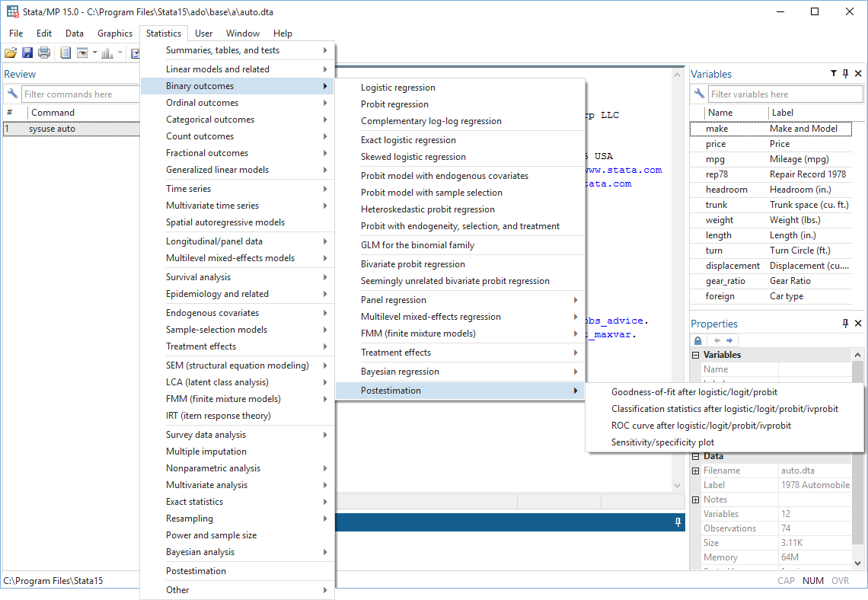Click the Graph bar-chart toolbar icon
Viewport: 868px width, 600px height.
click(x=107, y=53)
